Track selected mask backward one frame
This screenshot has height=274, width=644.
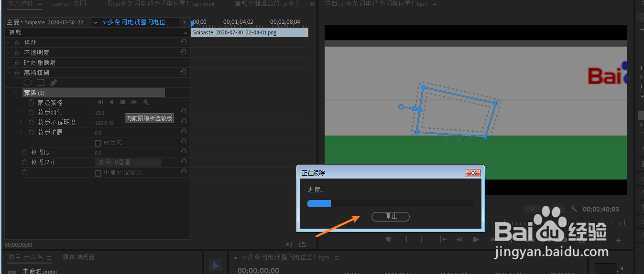(x=100, y=102)
